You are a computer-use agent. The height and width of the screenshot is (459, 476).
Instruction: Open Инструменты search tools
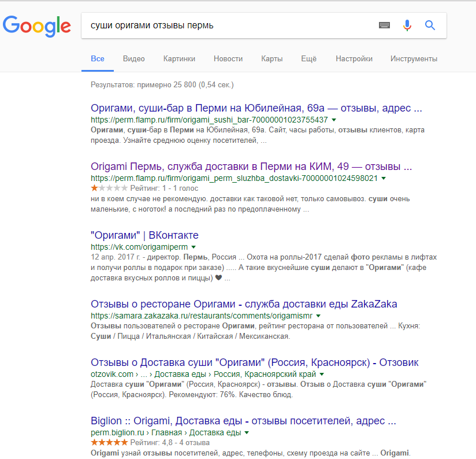tap(414, 58)
